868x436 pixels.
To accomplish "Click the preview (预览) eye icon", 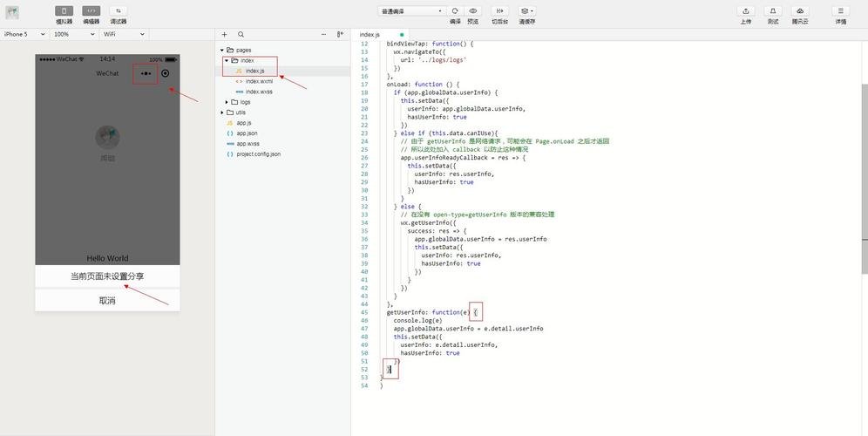I will coord(472,11).
